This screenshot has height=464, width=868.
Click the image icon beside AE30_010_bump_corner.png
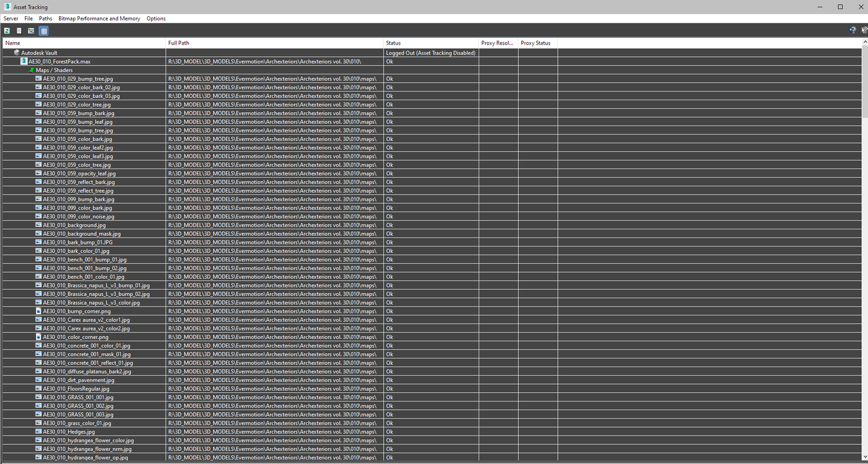coord(38,311)
